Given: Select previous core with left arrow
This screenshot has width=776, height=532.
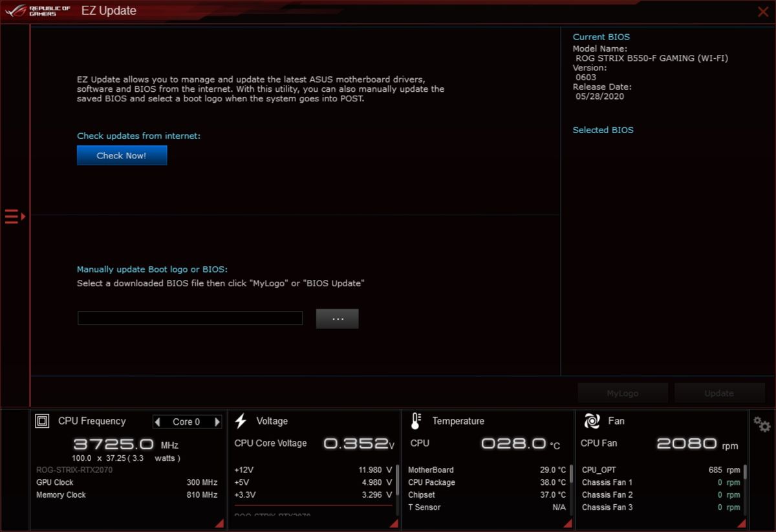Looking at the screenshot, I should pyautogui.click(x=158, y=422).
